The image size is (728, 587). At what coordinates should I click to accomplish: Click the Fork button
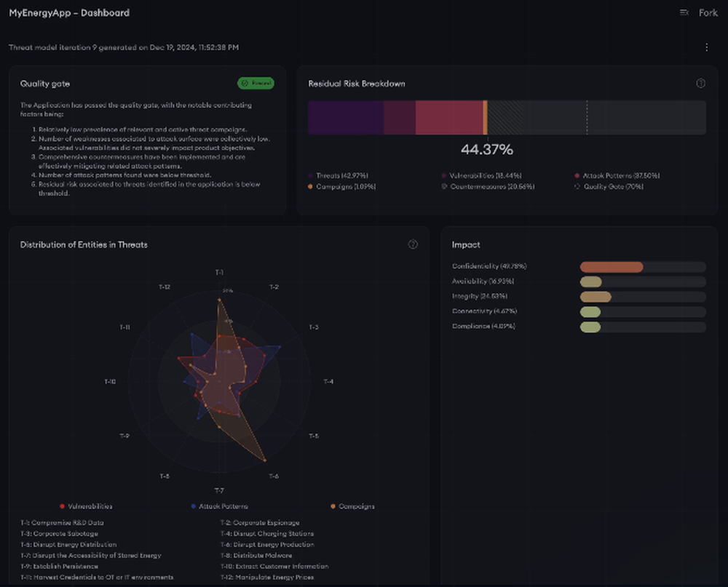point(708,12)
